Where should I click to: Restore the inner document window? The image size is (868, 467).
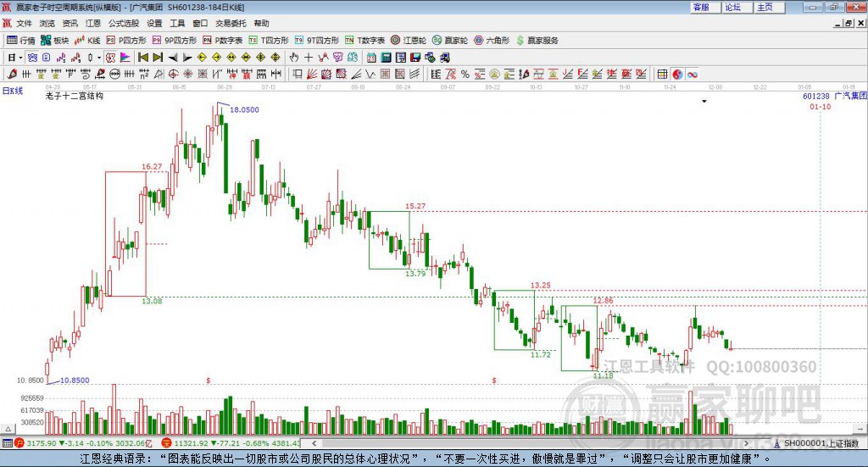click(x=849, y=23)
